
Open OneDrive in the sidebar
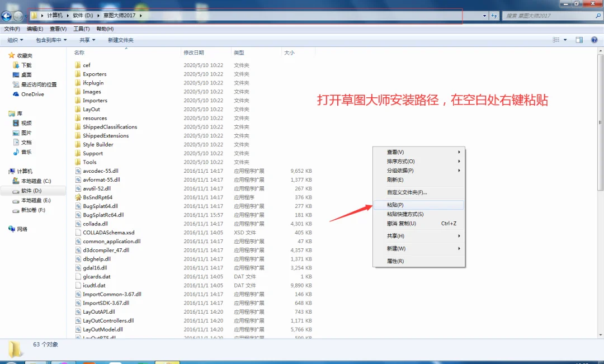[x=29, y=94]
